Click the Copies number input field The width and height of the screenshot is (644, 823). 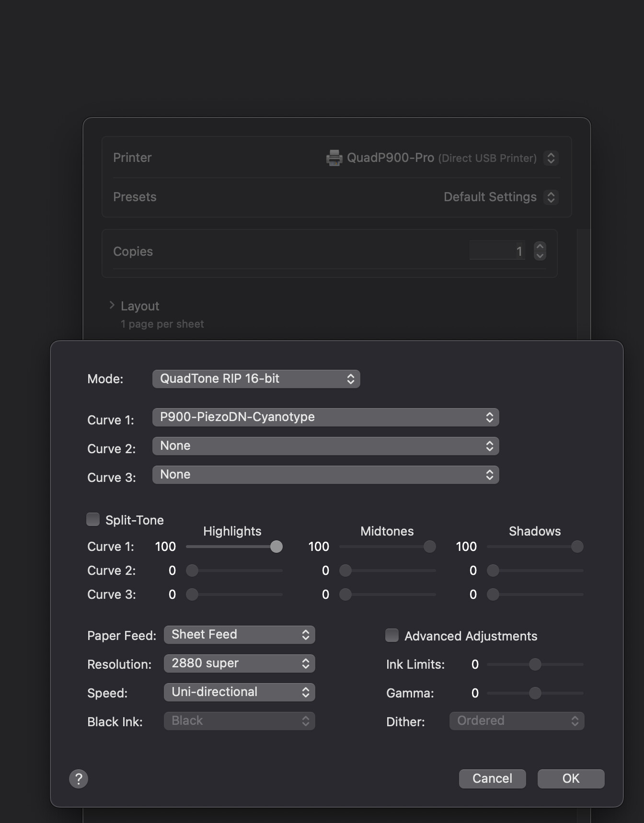(x=496, y=251)
